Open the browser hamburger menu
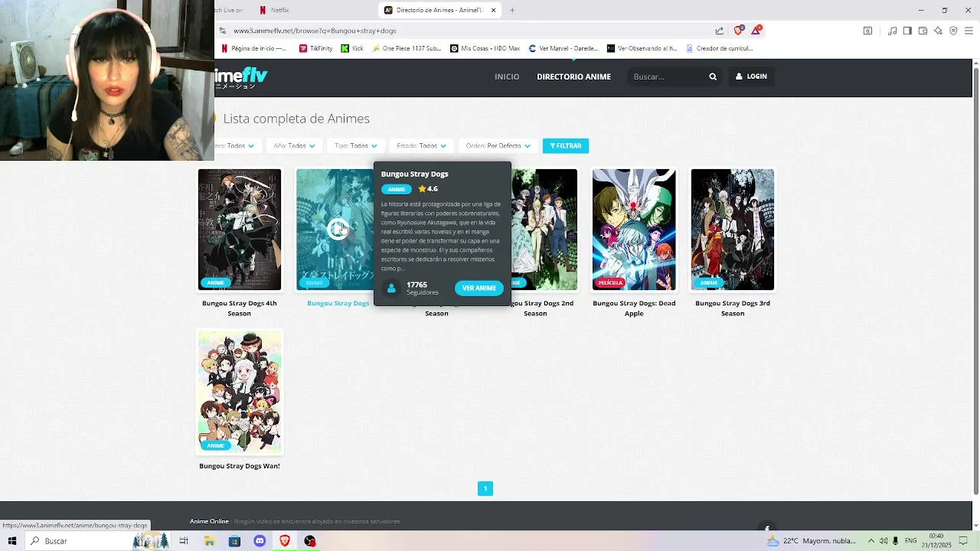The width and height of the screenshot is (980, 551). click(x=969, y=31)
